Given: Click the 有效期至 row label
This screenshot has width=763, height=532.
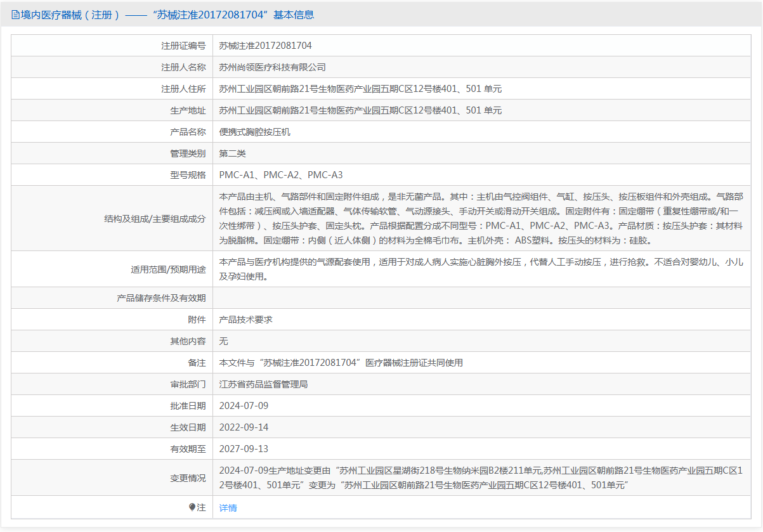Looking at the screenshot, I should (188, 449).
